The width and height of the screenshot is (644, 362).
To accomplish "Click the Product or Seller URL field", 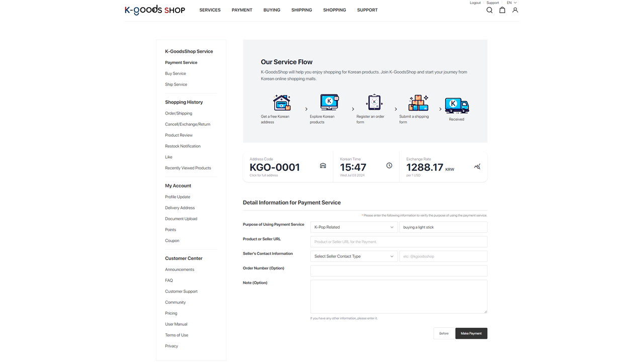I will [x=398, y=242].
